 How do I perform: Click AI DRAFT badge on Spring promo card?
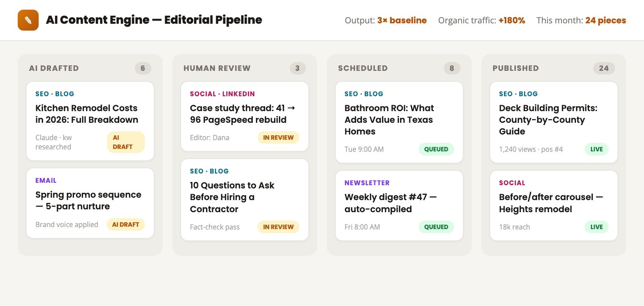pos(126,225)
